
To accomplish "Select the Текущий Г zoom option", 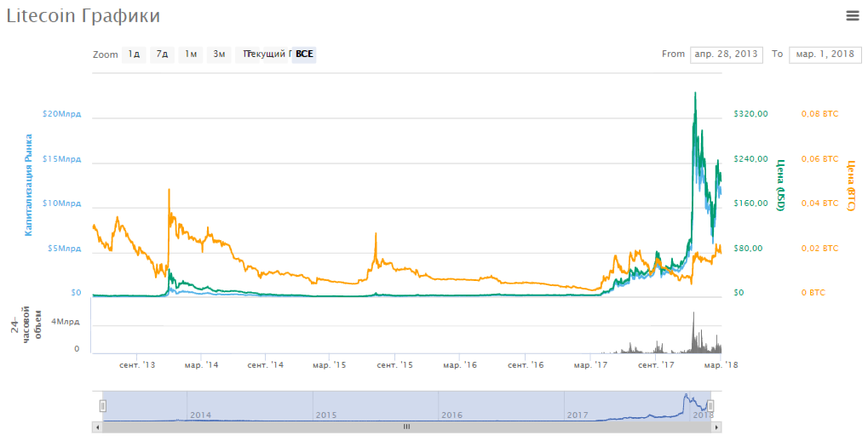I will (265, 54).
